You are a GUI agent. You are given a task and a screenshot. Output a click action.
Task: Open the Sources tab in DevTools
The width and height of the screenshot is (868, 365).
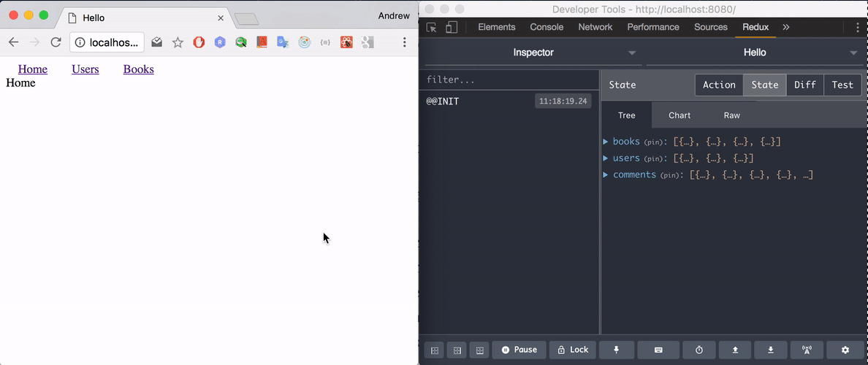711,27
